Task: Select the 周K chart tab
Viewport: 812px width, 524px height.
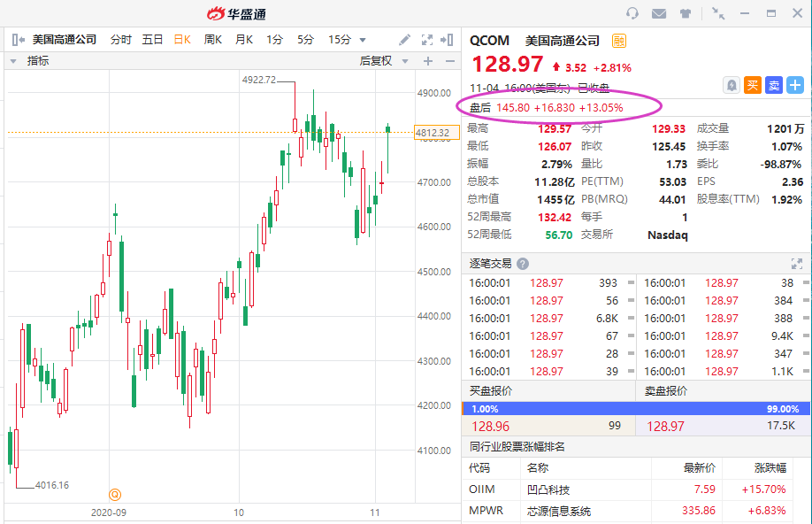Action: (x=213, y=40)
